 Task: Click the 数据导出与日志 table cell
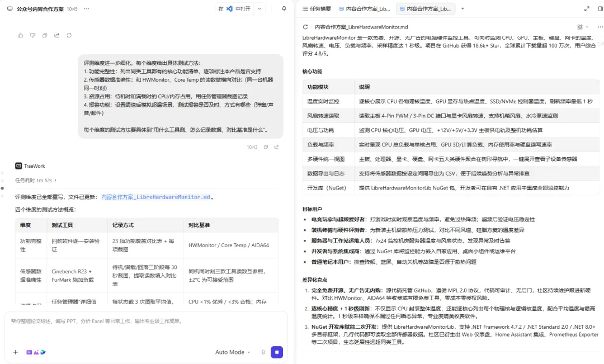328,173
